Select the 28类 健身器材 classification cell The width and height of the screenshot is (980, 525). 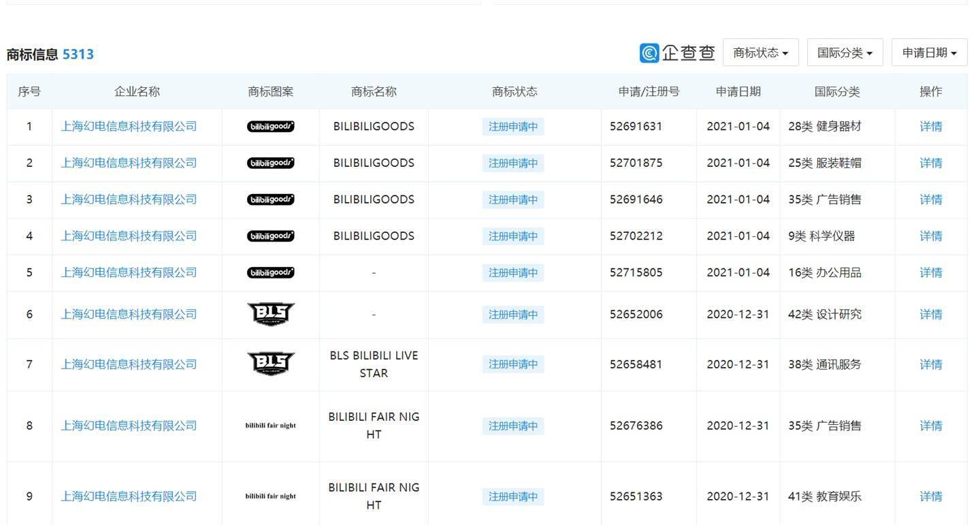coord(824,127)
